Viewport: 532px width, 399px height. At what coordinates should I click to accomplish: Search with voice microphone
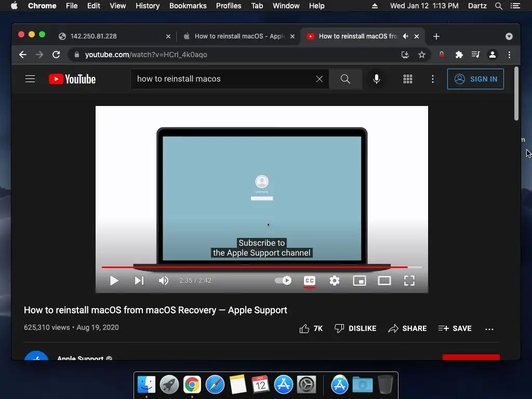point(377,79)
